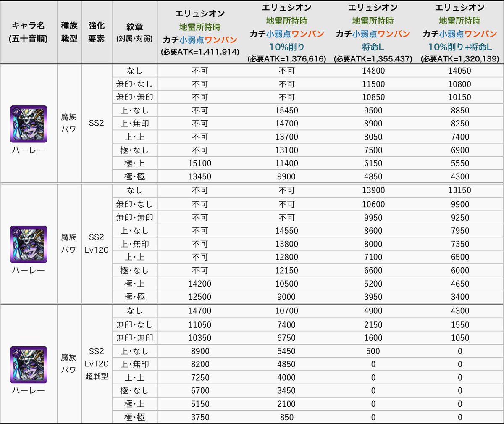Click the value 5450
The image size is (504, 424).
point(287,351)
